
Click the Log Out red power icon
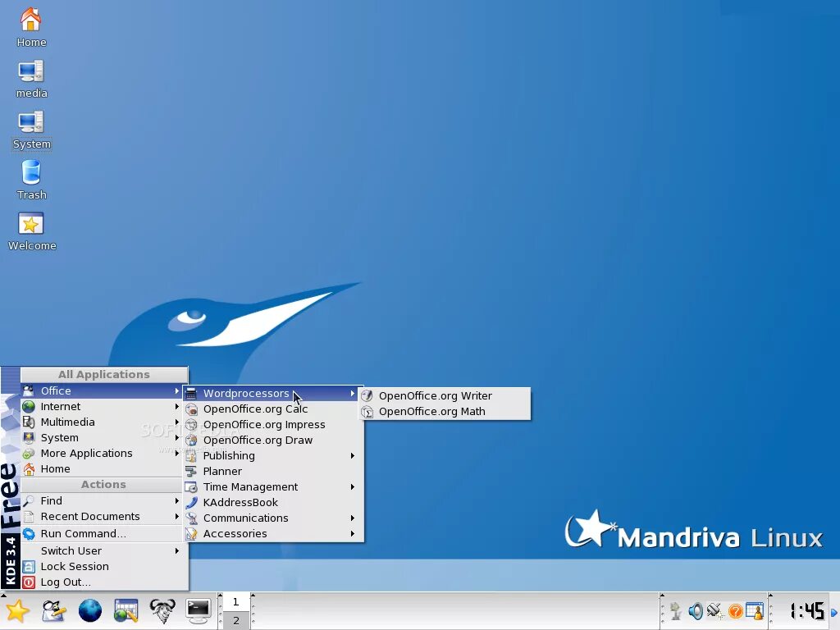click(29, 582)
